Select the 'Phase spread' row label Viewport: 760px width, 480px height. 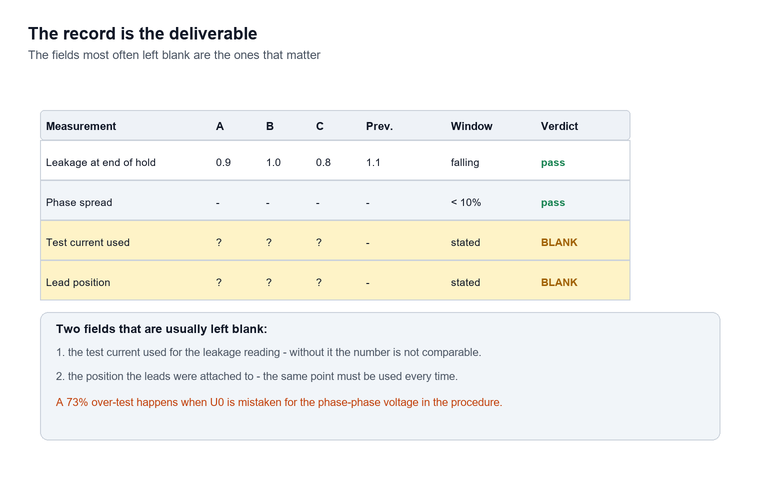coord(79,203)
